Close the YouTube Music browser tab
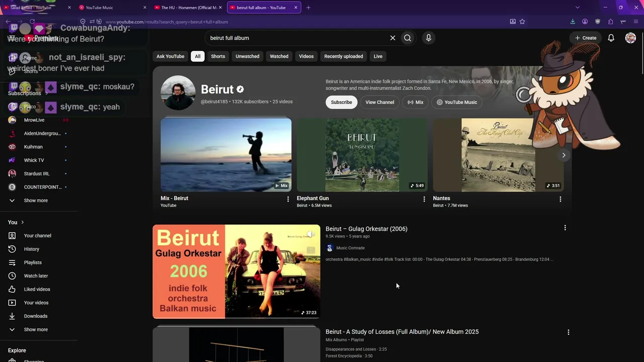 pos(145,8)
